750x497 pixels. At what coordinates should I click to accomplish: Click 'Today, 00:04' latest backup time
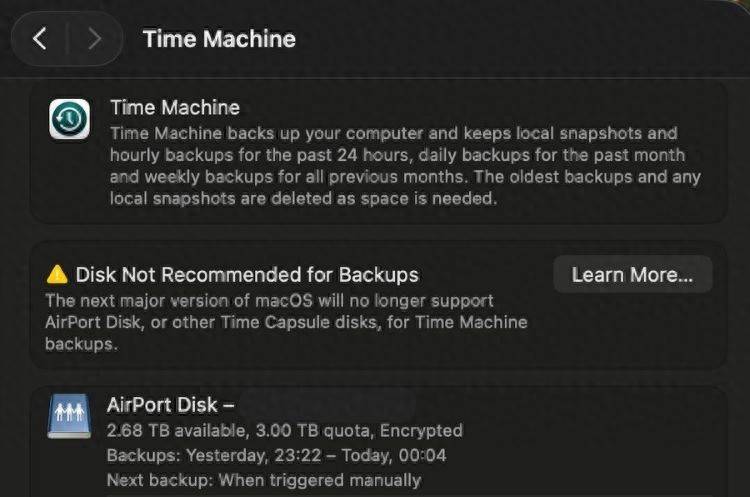[x=394, y=455]
